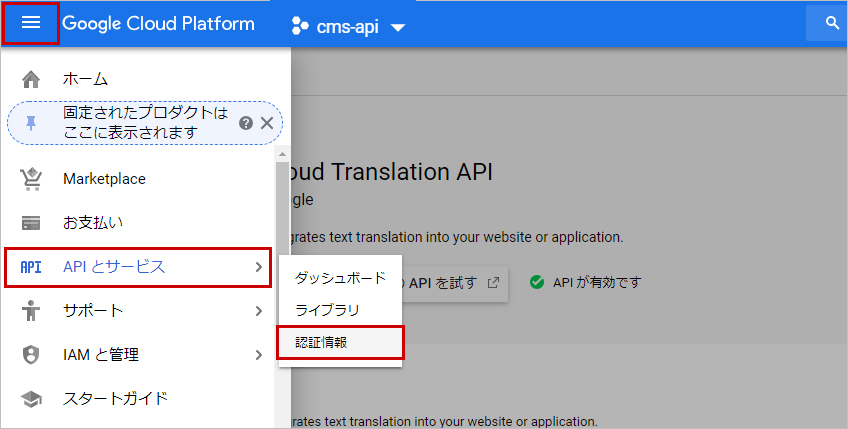Click the graduation cap icon for スタートガイド
Viewport: 848px width, 429px height.
31,399
